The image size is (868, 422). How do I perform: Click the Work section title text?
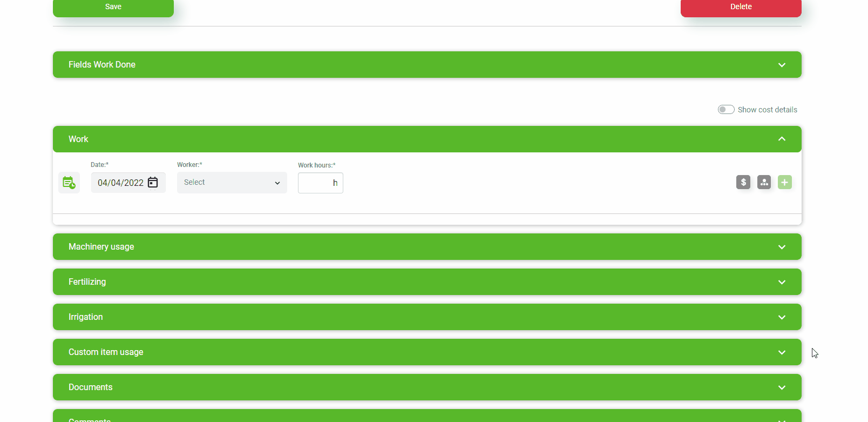[78, 139]
